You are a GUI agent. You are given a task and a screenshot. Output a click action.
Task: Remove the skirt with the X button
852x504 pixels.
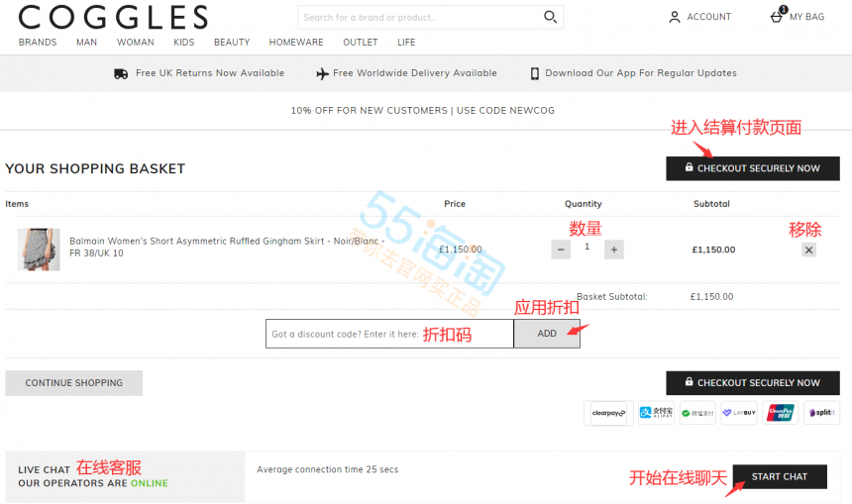808,250
